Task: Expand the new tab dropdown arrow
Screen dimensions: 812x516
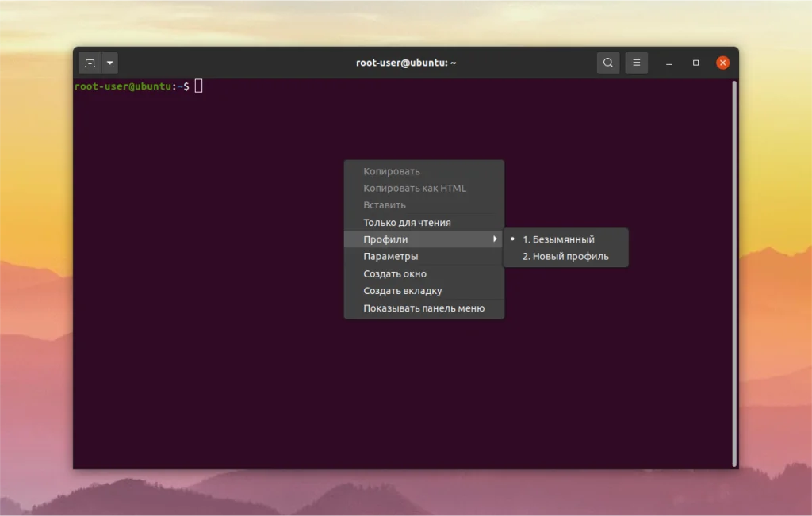Action: click(109, 62)
